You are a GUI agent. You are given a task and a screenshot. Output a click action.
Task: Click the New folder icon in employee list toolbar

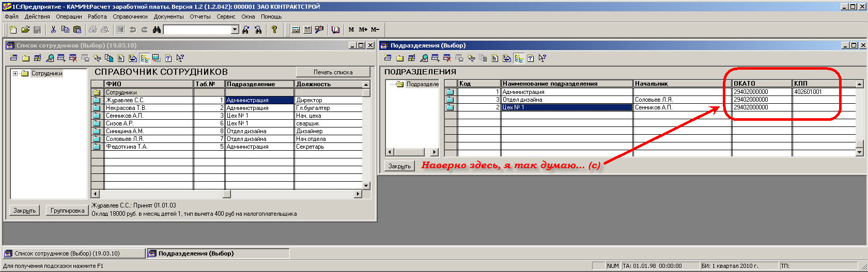pyautogui.click(x=25, y=58)
